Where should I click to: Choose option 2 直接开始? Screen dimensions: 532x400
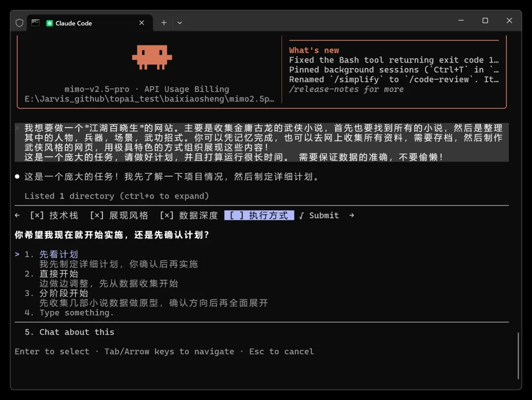59,274
